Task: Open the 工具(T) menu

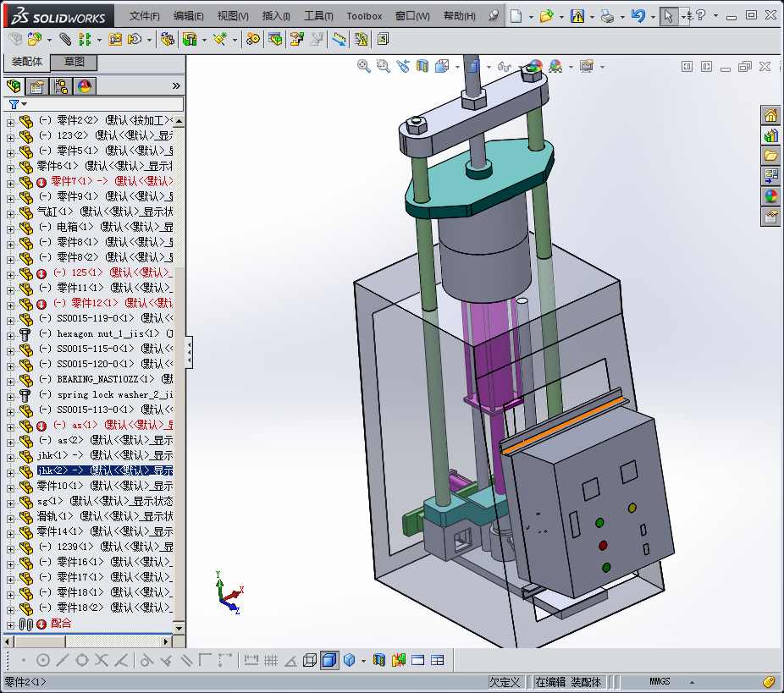Action: [x=318, y=16]
